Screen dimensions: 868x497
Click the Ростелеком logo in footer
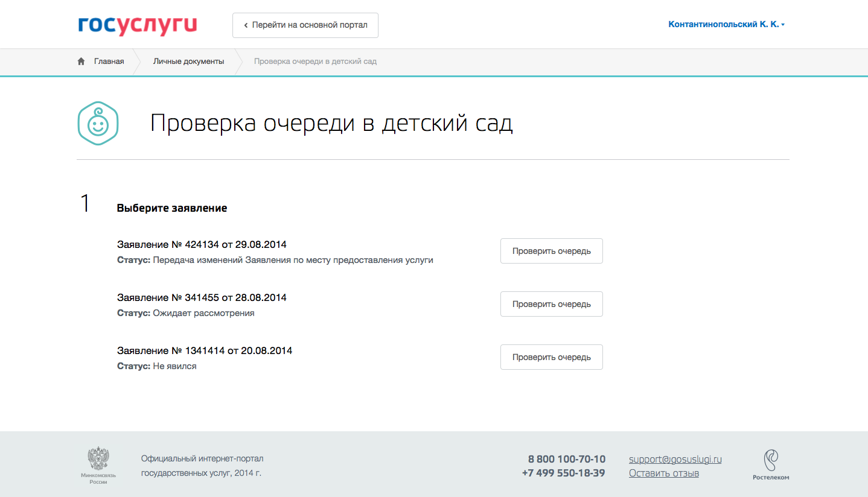tap(771, 465)
